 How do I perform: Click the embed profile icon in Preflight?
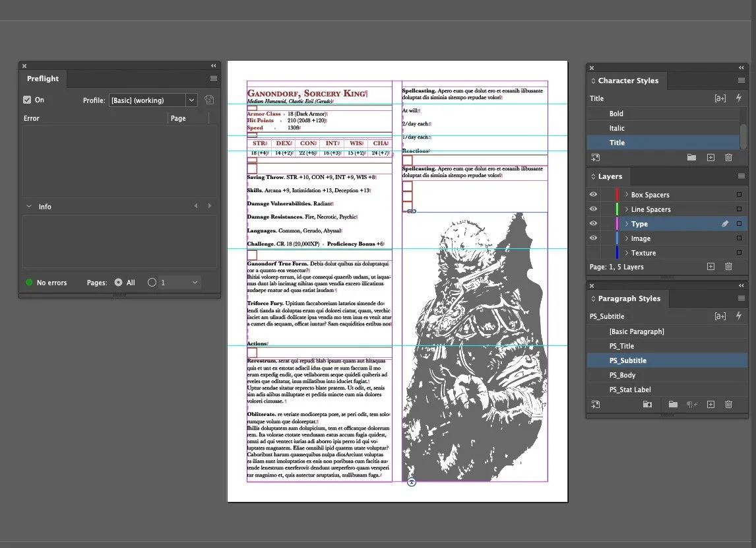[x=208, y=100]
